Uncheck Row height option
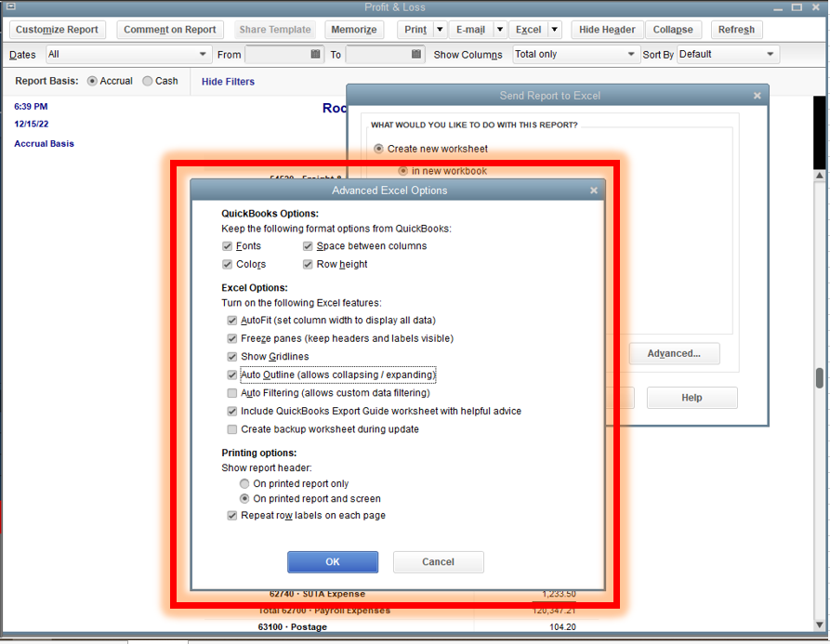 (x=308, y=264)
